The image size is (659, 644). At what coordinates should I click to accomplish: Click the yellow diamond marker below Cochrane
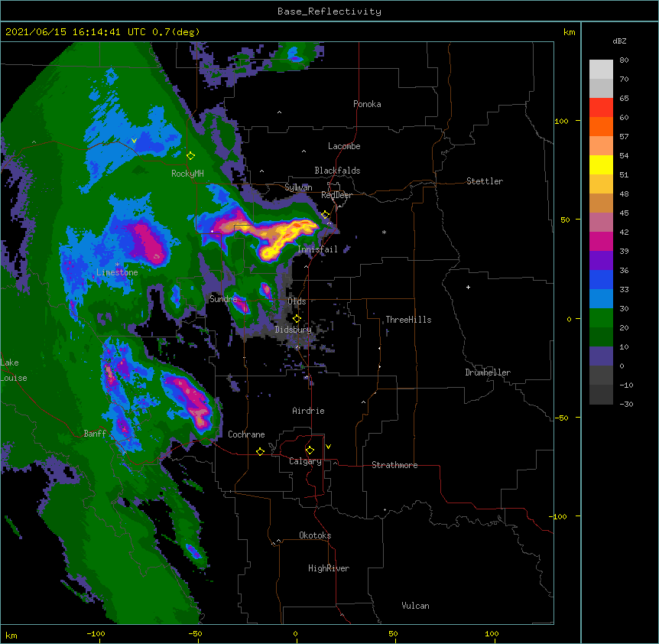point(260,451)
